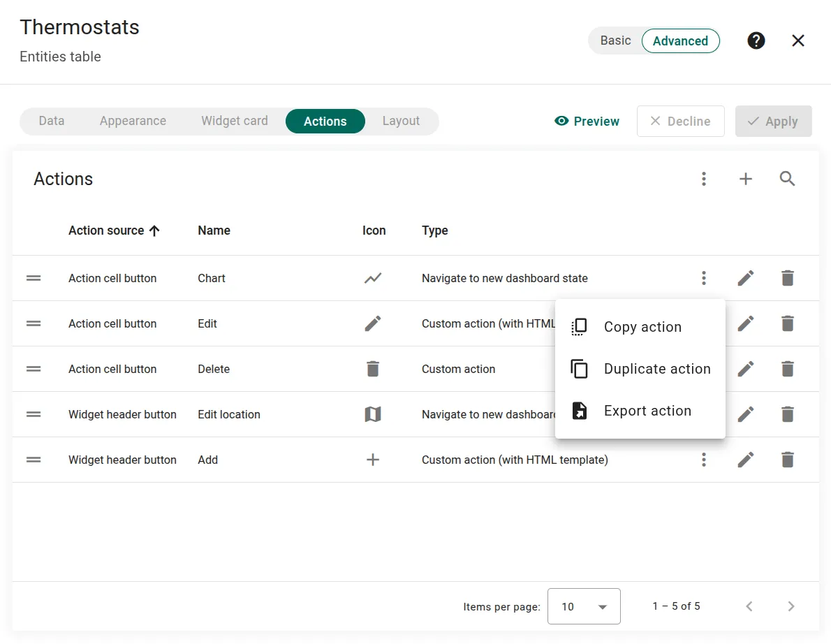This screenshot has height=644, width=831.
Task: Click 'Widget header button' in Add row
Action: pos(122,460)
